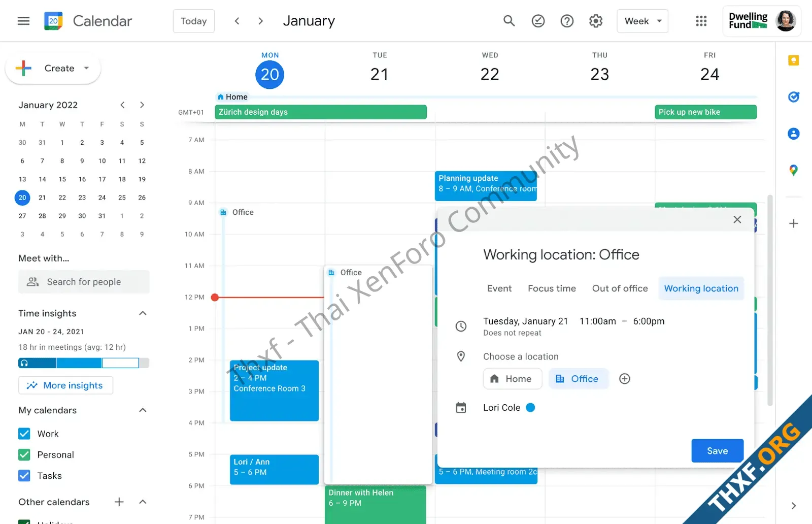This screenshot has width=812, height=524.
Task: Collapse the My calendars section
Action: tap(143, 410)
